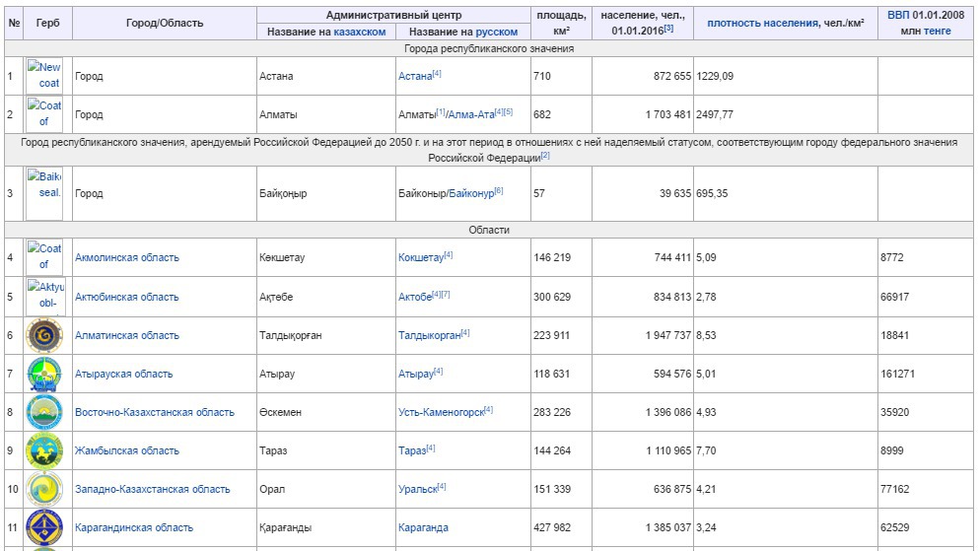980x551 pixels.
Task: Click the казахском language link
Action: 359,32
